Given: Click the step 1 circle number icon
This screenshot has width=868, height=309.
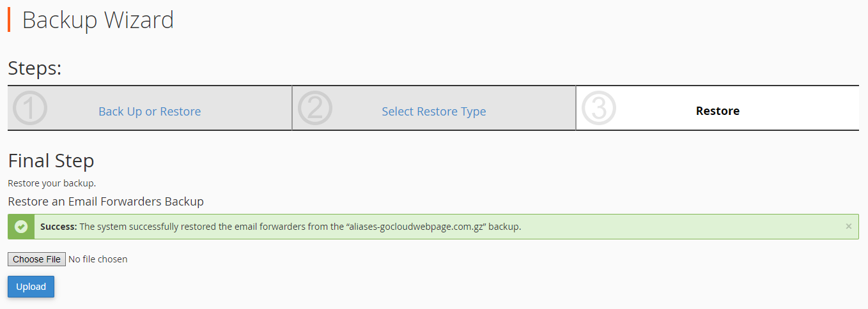Looking at the screenshot, I should point(30,109).
